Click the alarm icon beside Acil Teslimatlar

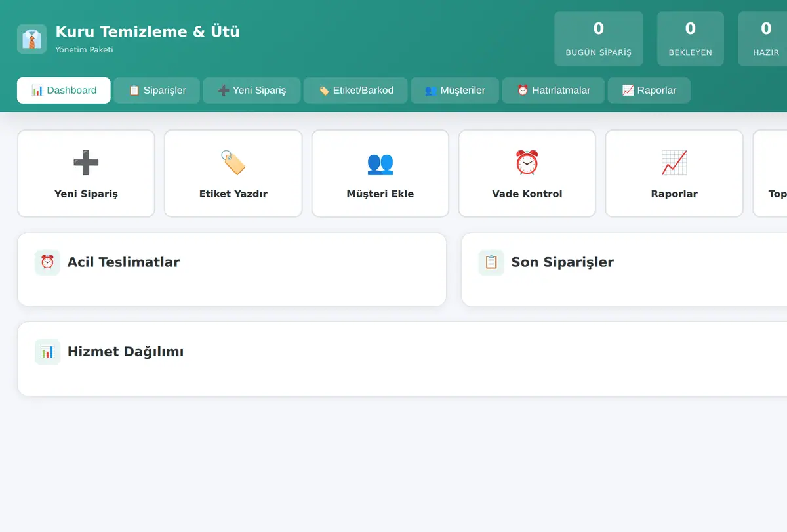47,262
